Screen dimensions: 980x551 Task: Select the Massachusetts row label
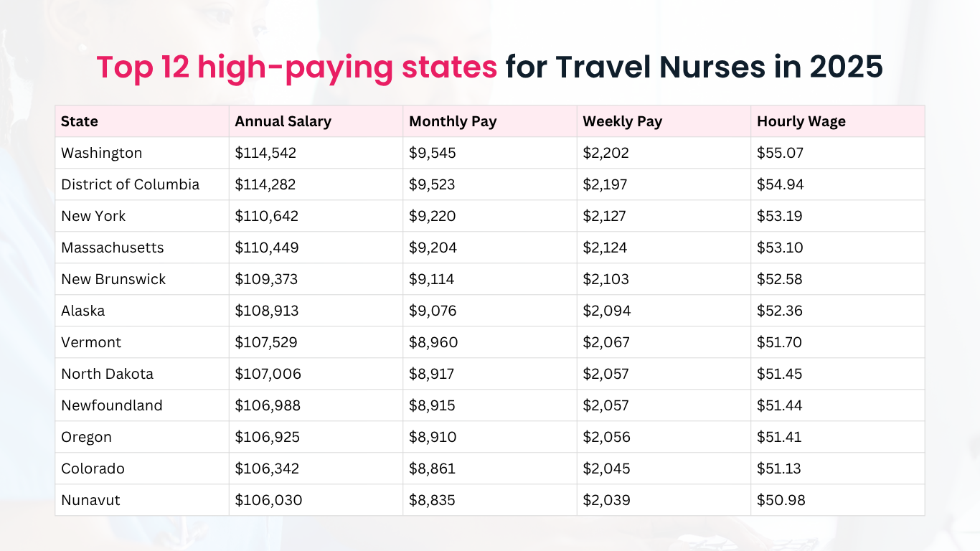click(113, 248)
